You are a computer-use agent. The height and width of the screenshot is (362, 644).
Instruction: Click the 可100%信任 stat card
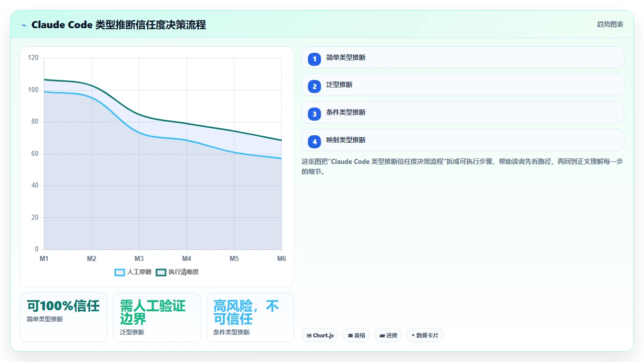pos(63,317)
